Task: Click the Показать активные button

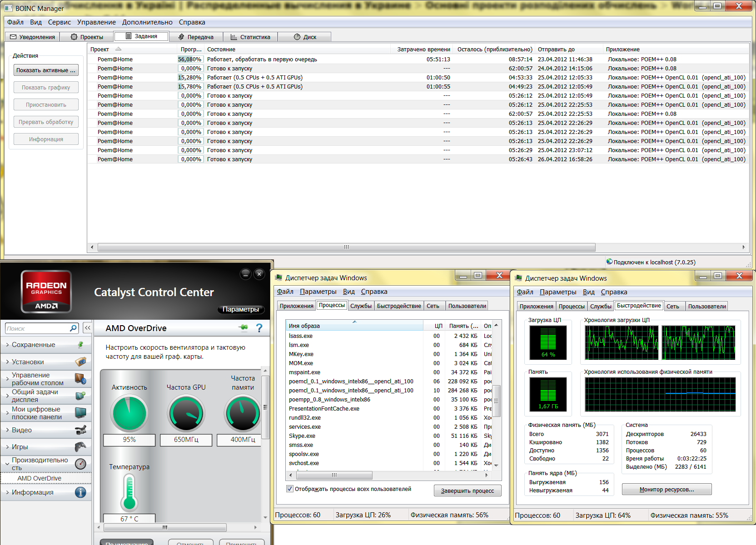Action: 46,70
